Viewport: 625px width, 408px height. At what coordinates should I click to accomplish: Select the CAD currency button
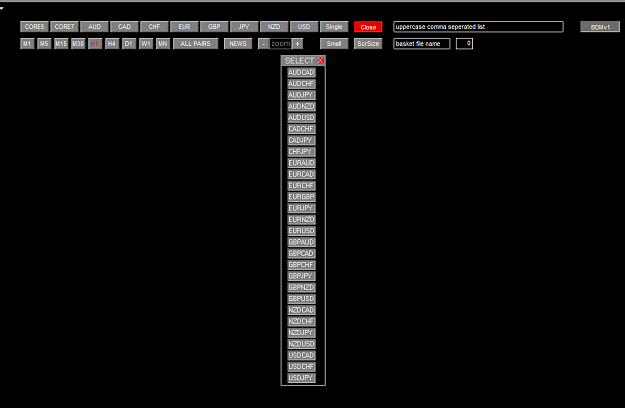(x=124, y=27)
